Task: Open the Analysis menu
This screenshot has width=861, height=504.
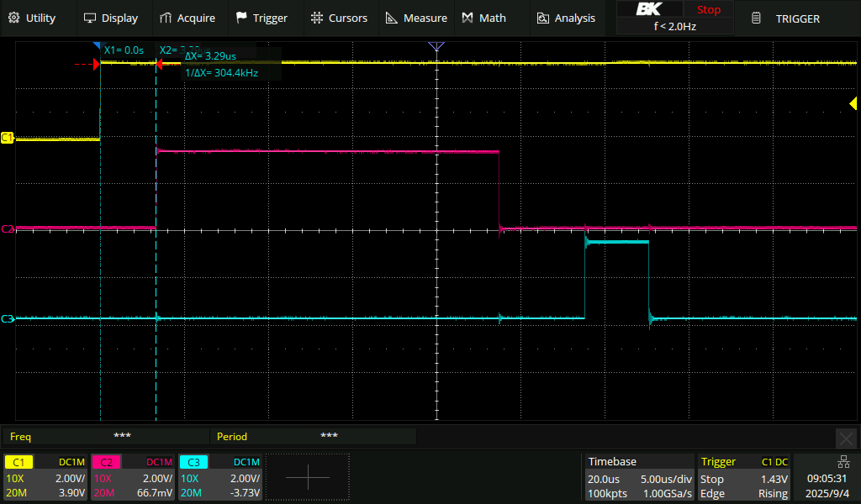Action: pyautogui.click(x=566, y=18)
